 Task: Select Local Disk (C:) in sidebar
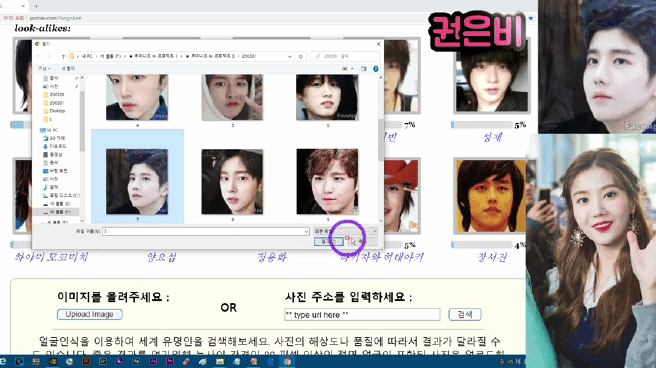pos(61,195)
